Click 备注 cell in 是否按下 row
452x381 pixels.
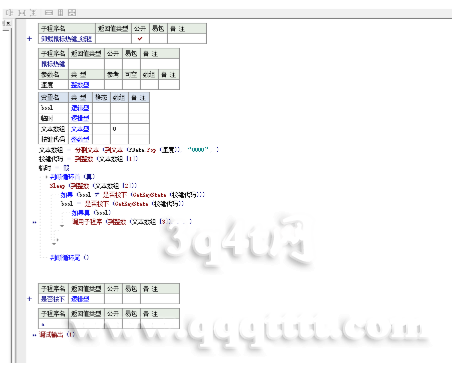(x=160, y=299)
